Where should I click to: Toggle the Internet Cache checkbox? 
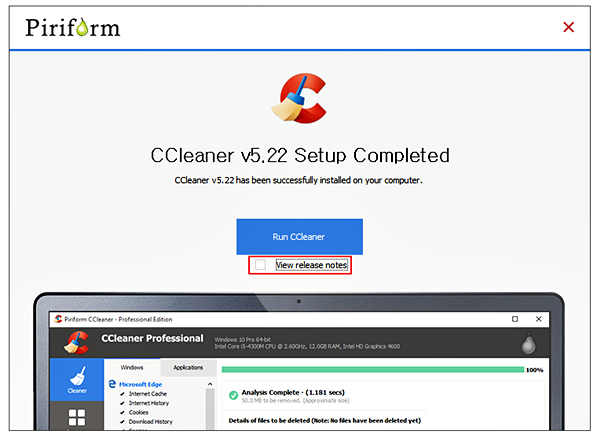[122, 394]
